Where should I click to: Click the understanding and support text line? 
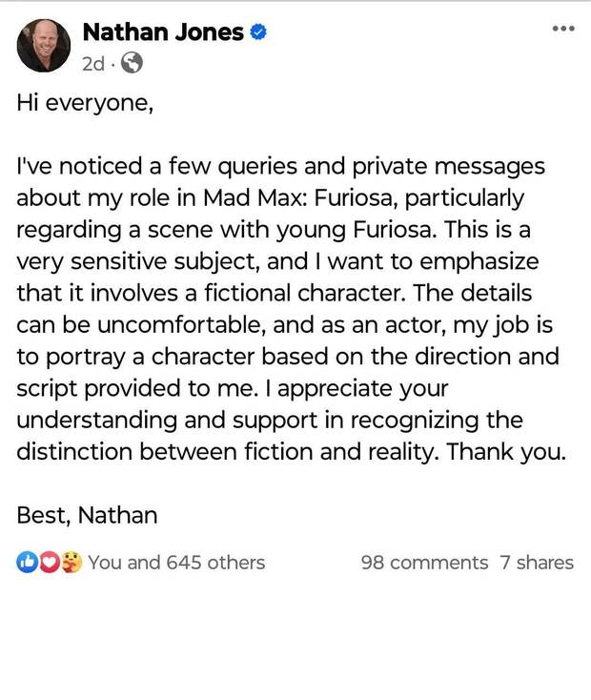[270, 420]
